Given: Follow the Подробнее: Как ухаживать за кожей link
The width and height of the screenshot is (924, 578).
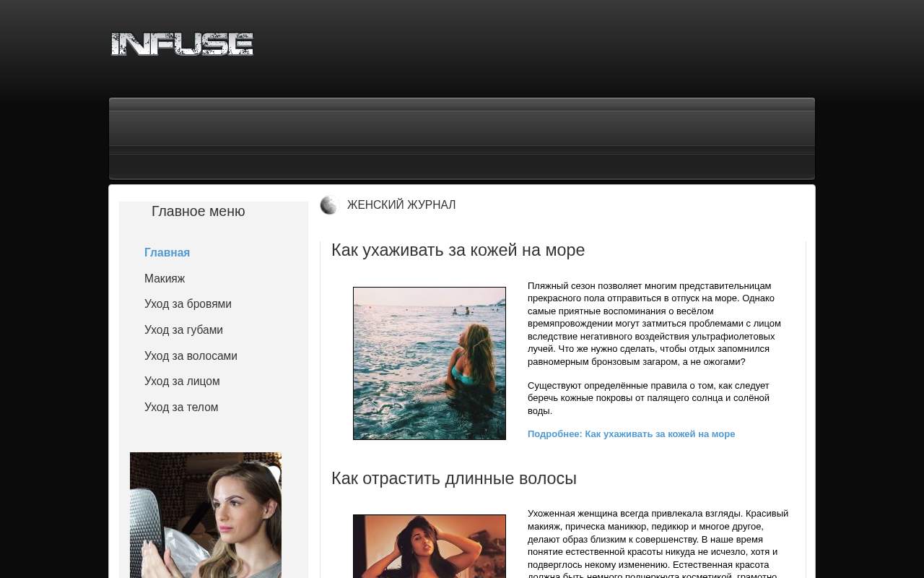Looking at the screenshot, I should coord(631,434).
